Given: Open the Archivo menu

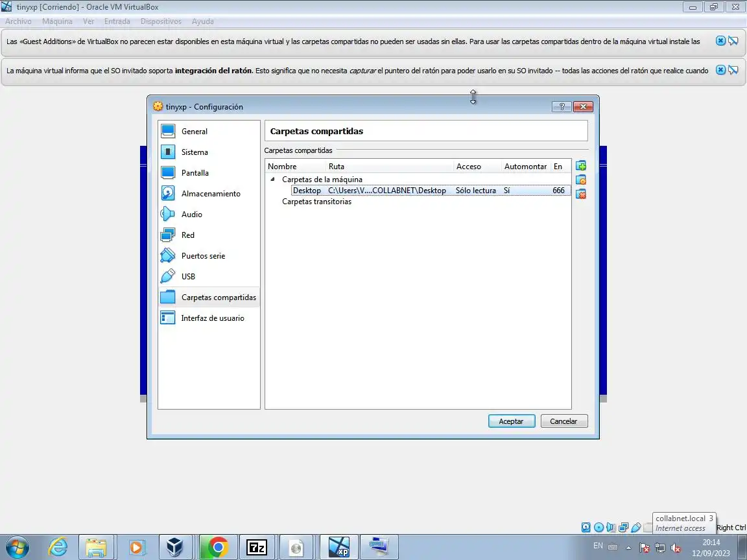Looking at the screenshot, I should [x=18, y=21].
